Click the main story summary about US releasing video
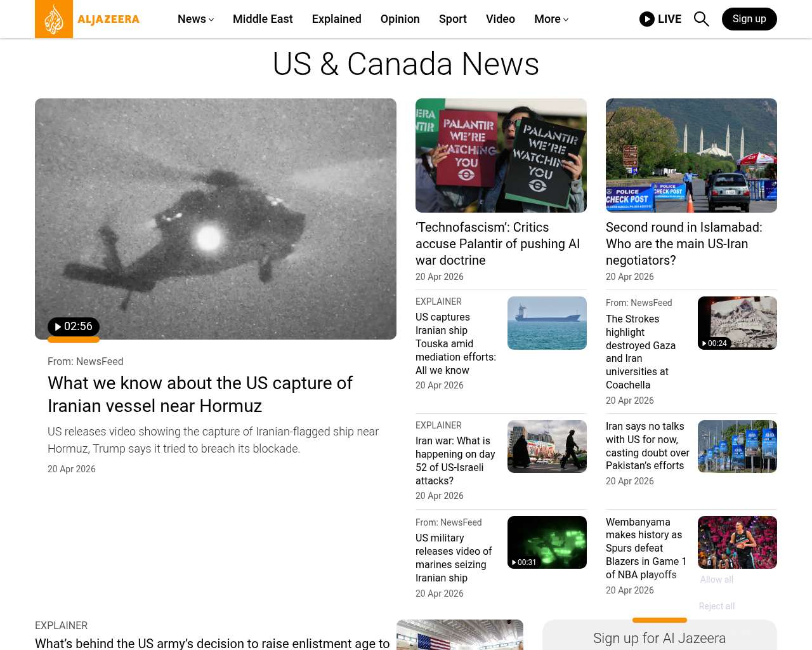The height and width of the screenshot is (650, 812). [x=213, y=440]
